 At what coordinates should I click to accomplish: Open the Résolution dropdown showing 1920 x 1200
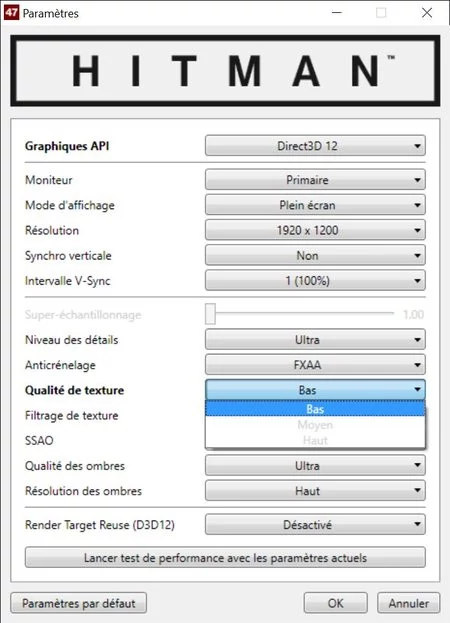tap(315, 230)
